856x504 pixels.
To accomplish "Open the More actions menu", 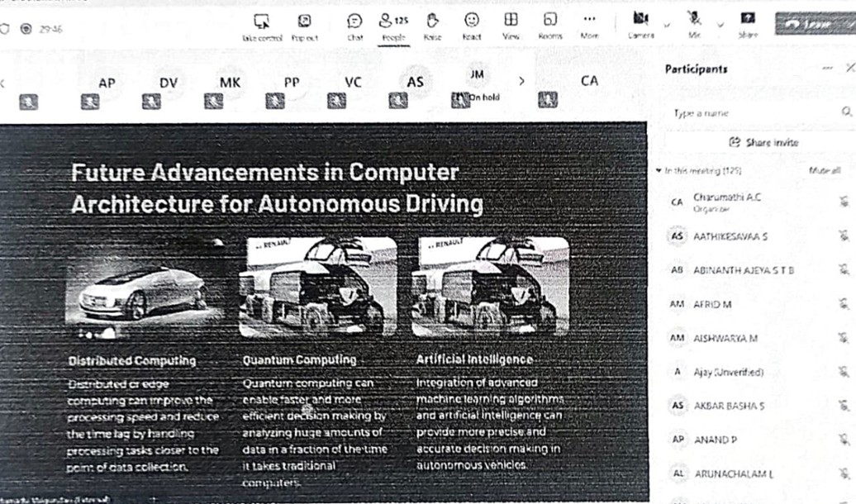I will [x=589, y=21].
